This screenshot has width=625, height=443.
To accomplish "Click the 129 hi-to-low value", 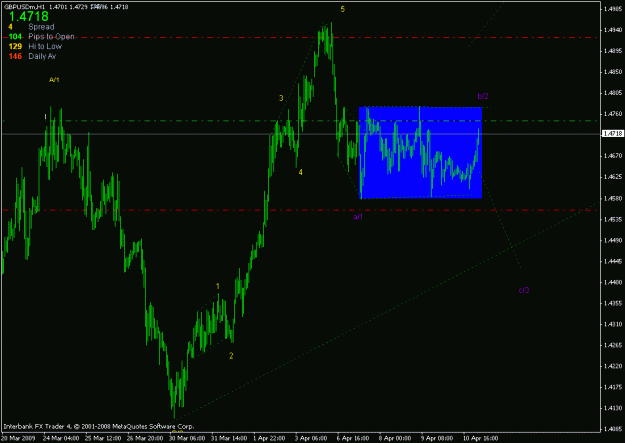I will coord(15,46).
